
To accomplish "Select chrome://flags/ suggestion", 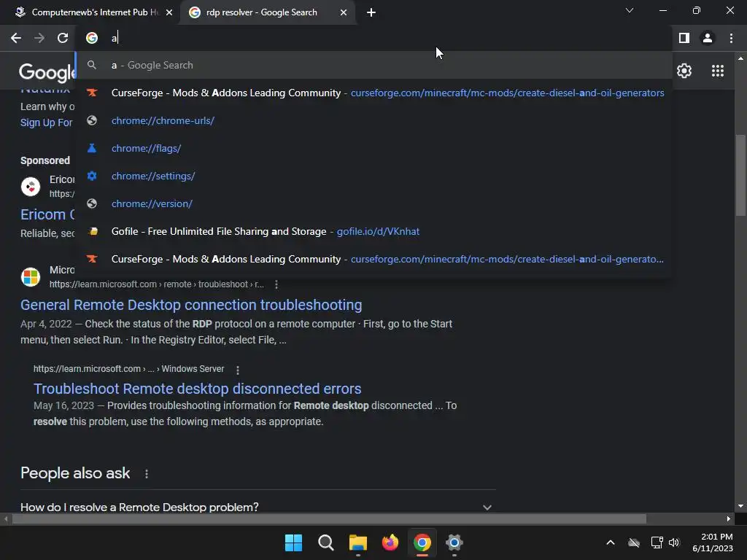I will pyautogui.click(x=374, y=148).
